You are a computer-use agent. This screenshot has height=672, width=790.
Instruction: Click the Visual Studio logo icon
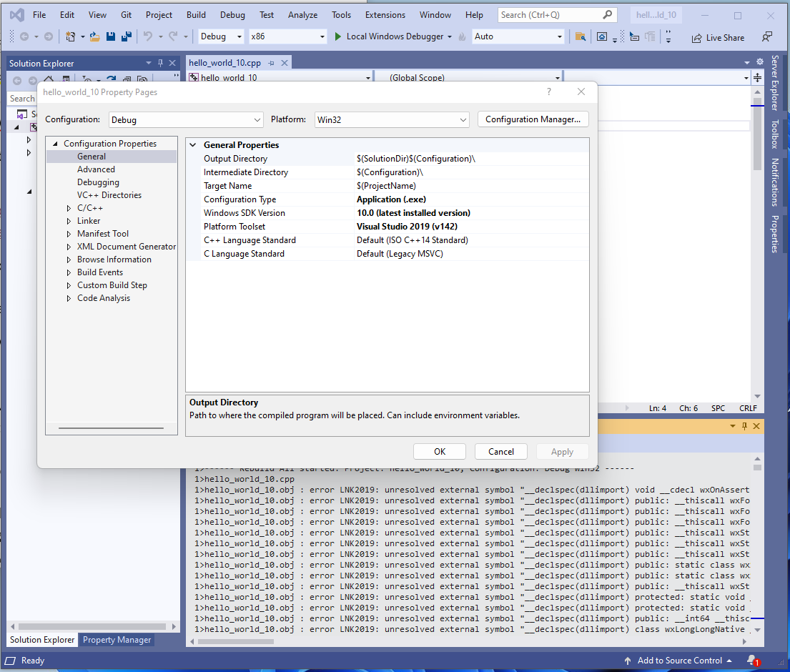[16, 14]
